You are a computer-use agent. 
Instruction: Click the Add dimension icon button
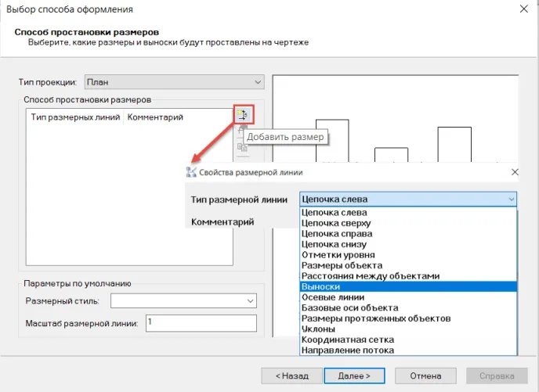coord(242,115)
